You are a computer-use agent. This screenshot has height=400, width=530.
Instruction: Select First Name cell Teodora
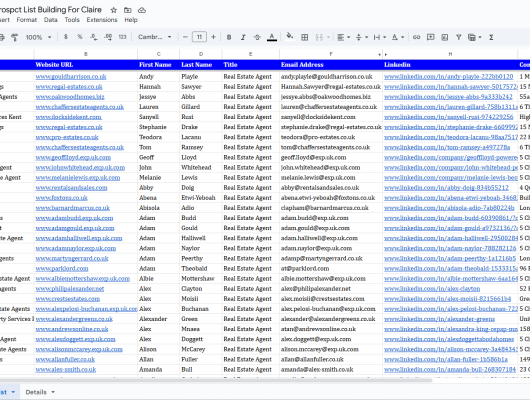159,137
